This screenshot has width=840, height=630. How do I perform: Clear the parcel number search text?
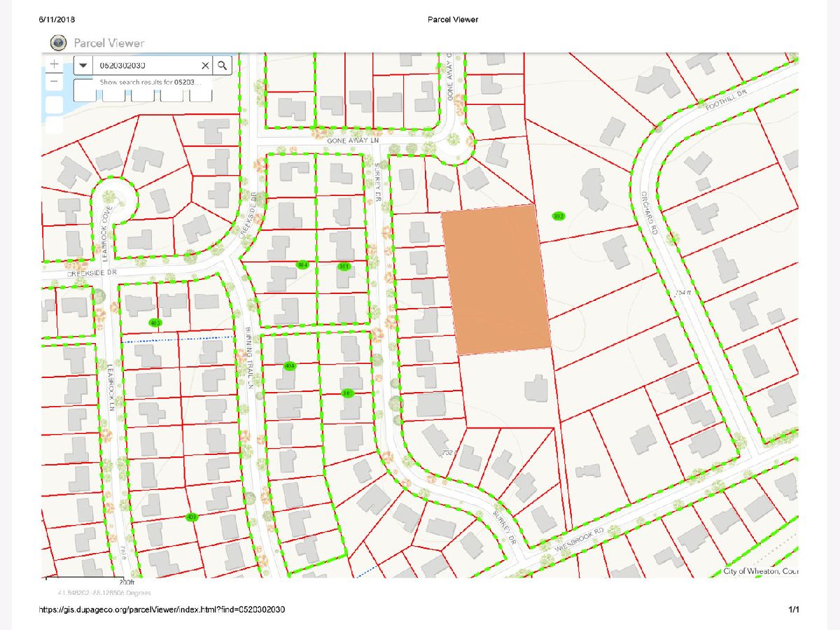[x=205, y=65]
